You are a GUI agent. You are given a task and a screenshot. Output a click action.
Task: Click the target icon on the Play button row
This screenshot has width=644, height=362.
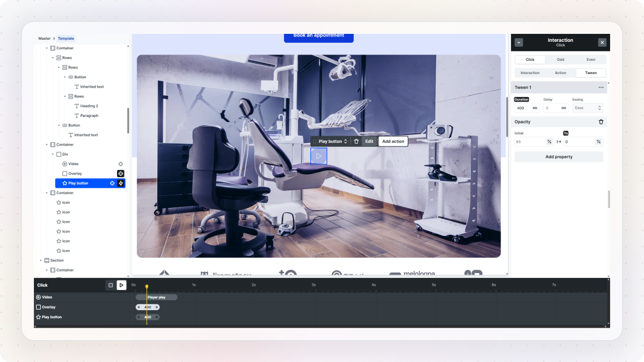tap(112, 183)
